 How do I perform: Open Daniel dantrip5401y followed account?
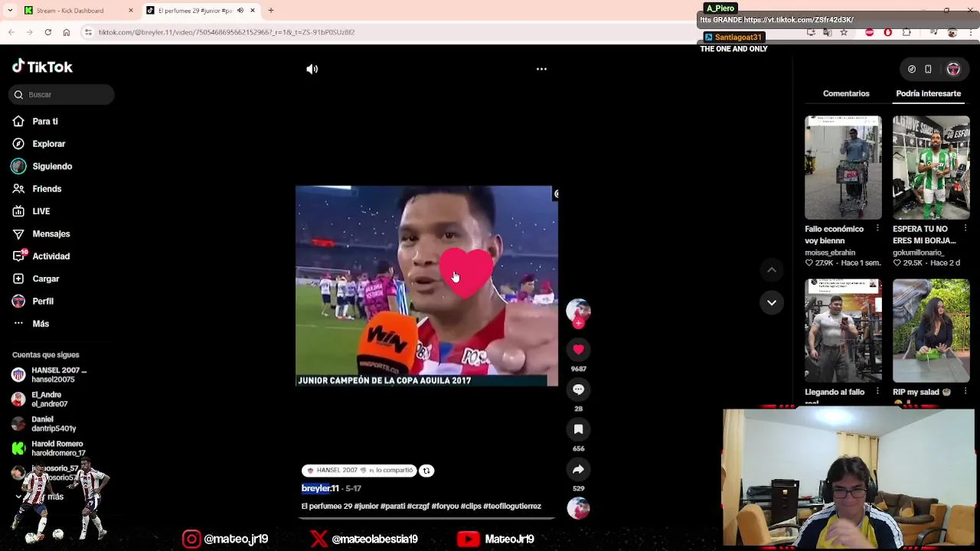click(x=44, y=424)
